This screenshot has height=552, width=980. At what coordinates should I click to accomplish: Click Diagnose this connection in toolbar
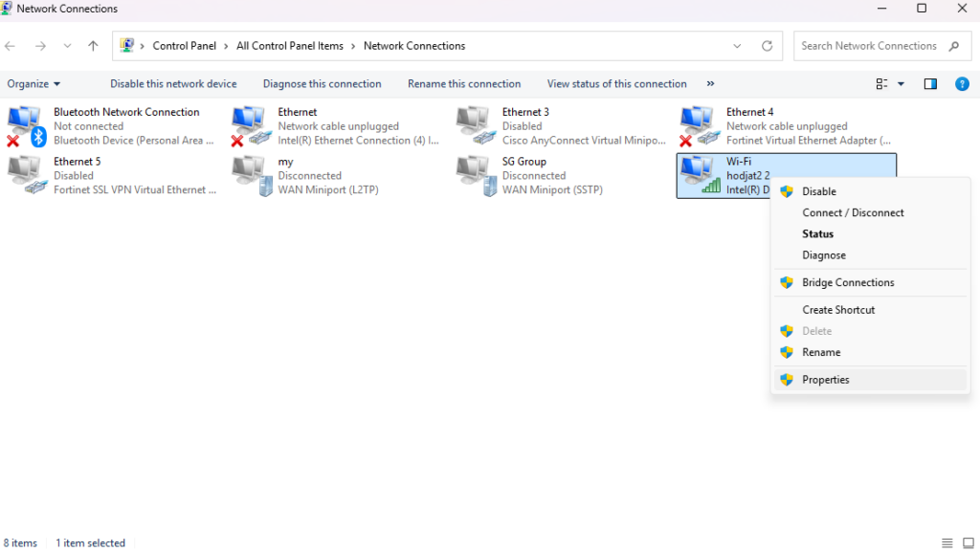(322, 84)
